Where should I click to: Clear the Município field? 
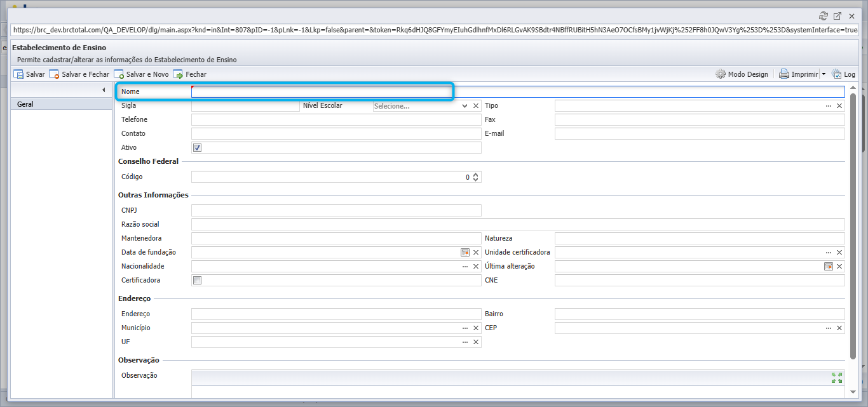pos(476,328)
